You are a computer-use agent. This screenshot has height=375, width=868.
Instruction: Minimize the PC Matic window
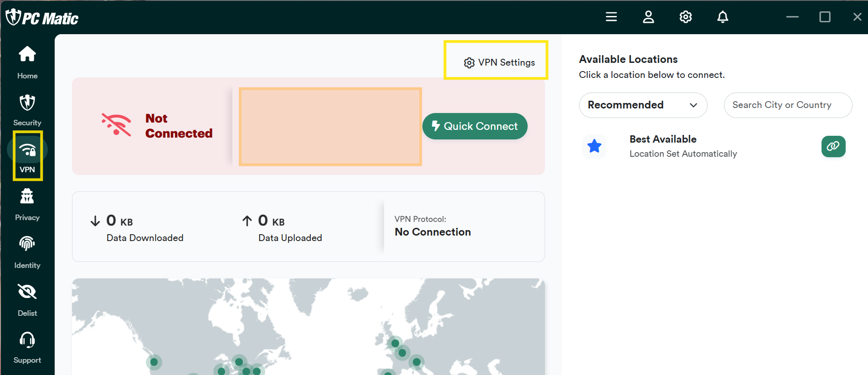click(x=792, y=17)
